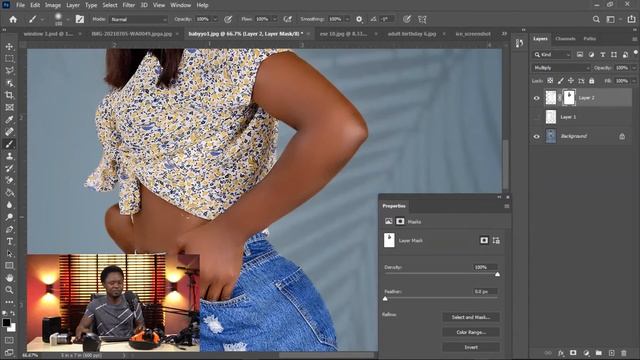Create new fill or adjustment layer

point(586,353)
